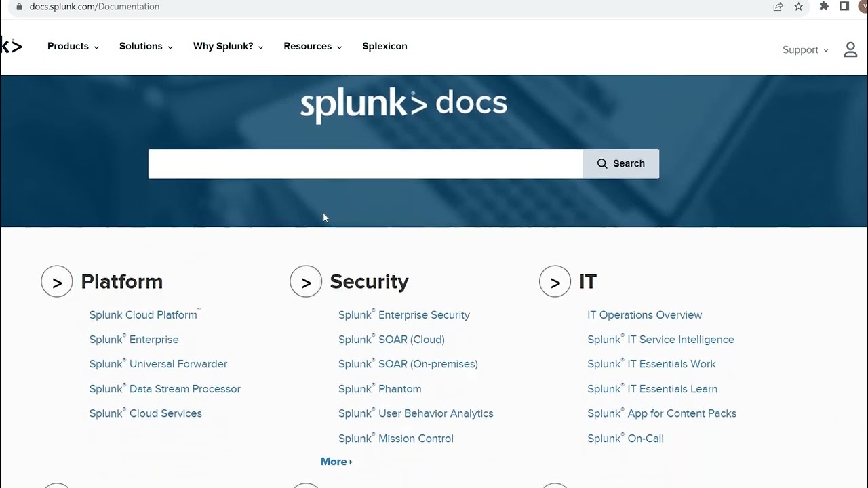This screenshot has height=488, width=868.
Task: Open the browser extensions puzzle icon
Action: [824, 6]
